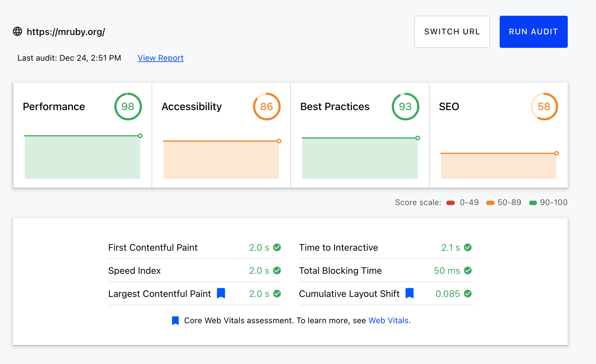The image size is (596, 364).
Task: Click the SWITCH URL button
Action: point(452,32)
